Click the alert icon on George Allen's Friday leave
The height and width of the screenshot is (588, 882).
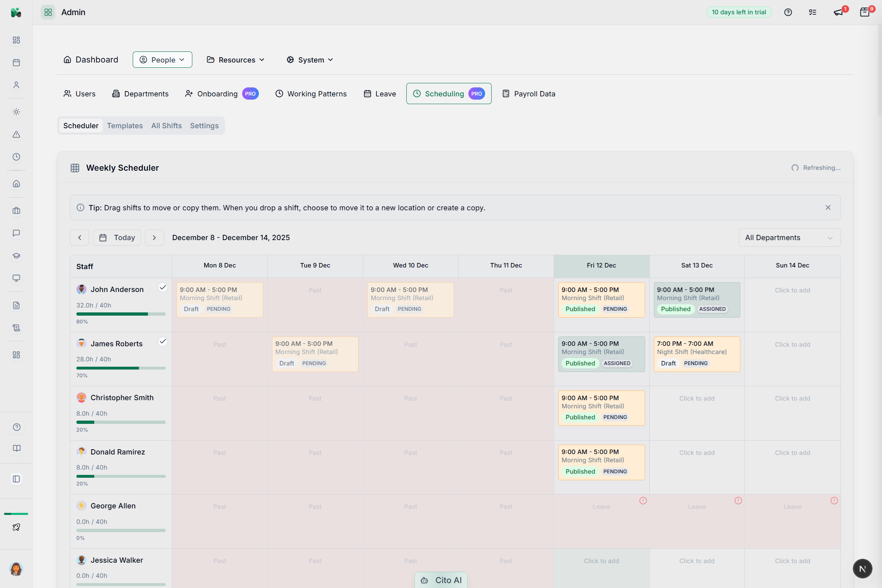(643, 501)
